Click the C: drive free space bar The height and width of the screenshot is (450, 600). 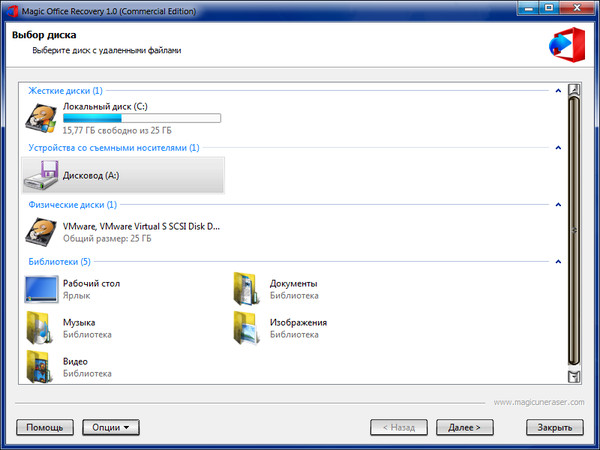[141, 118]
